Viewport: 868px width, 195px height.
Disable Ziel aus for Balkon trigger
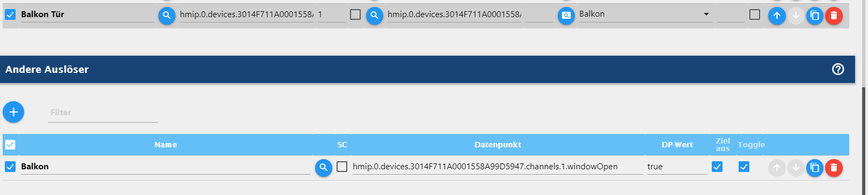click(717, 167)
